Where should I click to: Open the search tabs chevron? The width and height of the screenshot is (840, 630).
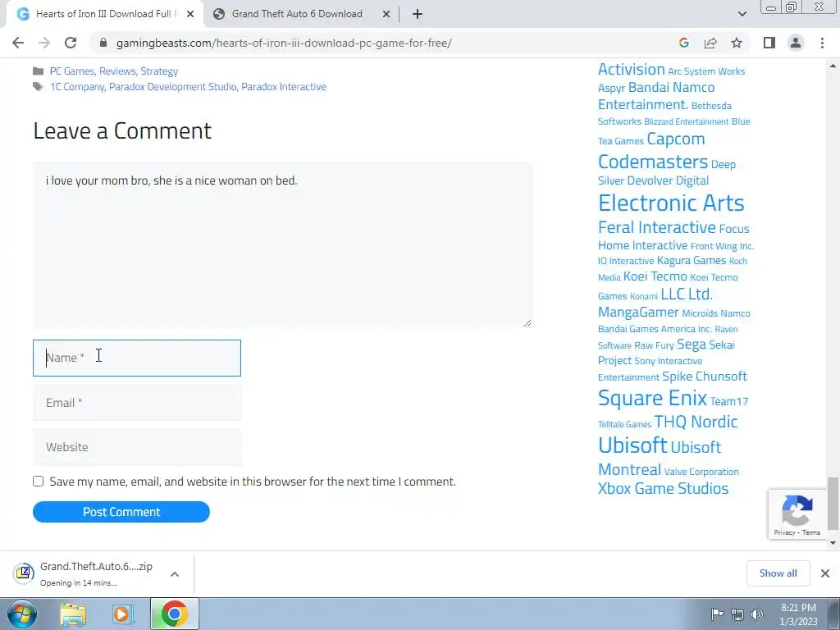click(742, 14)
